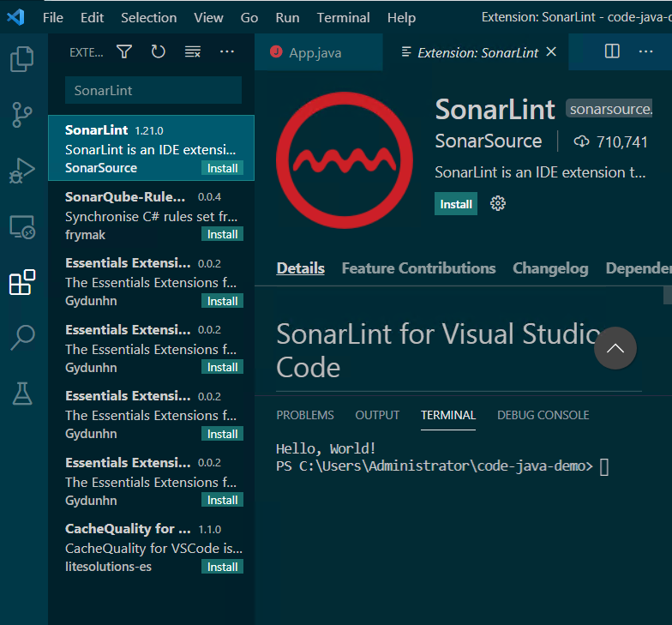This screenshot has width=672, height=625.
Task: Open the Explorer view in activity bar
Action: [x=22, y=59]
